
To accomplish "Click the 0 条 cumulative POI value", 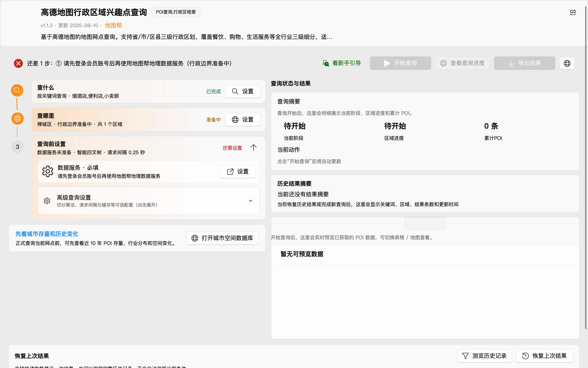I will 491,126.
